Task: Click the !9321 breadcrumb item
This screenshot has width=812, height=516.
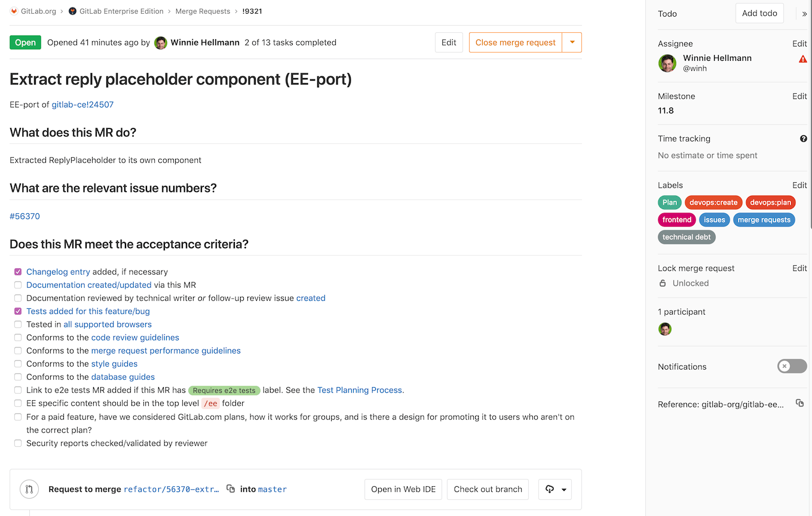Action: [252, 11]
